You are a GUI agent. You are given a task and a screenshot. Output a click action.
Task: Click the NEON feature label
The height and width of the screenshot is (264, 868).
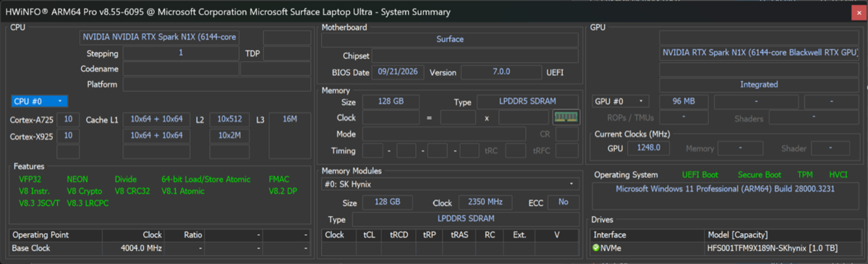(x=77, y=179)
